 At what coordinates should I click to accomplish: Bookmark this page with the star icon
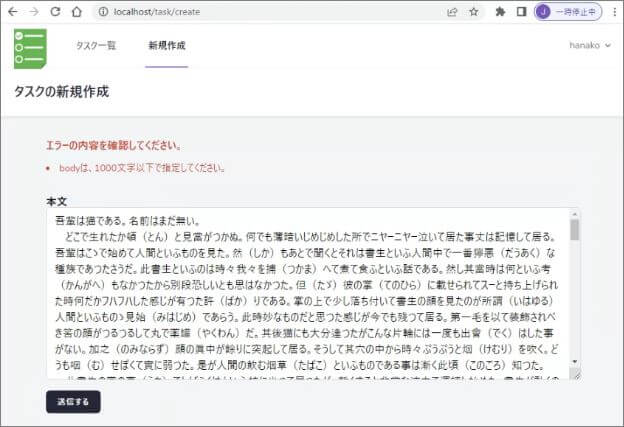pos(473,12)
